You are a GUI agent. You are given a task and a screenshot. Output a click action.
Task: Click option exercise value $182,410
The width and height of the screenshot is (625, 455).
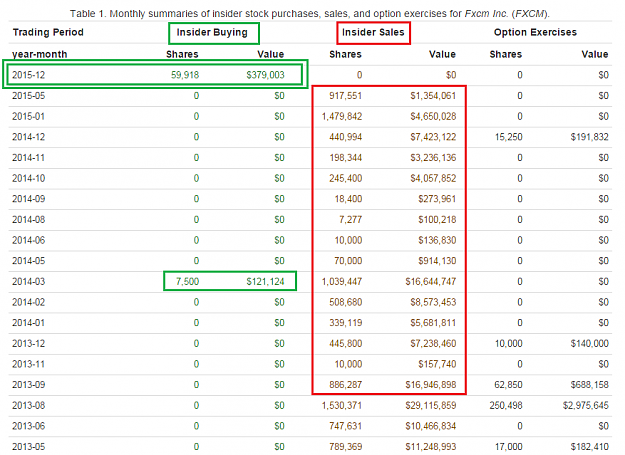[x=590, y=447]
